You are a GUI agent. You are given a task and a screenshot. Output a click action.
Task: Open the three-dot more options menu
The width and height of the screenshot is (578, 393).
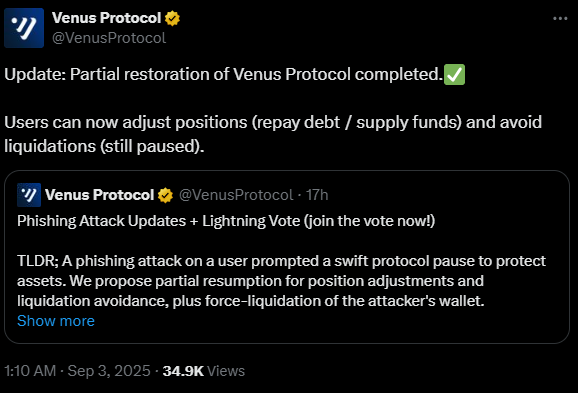(560, 18)
